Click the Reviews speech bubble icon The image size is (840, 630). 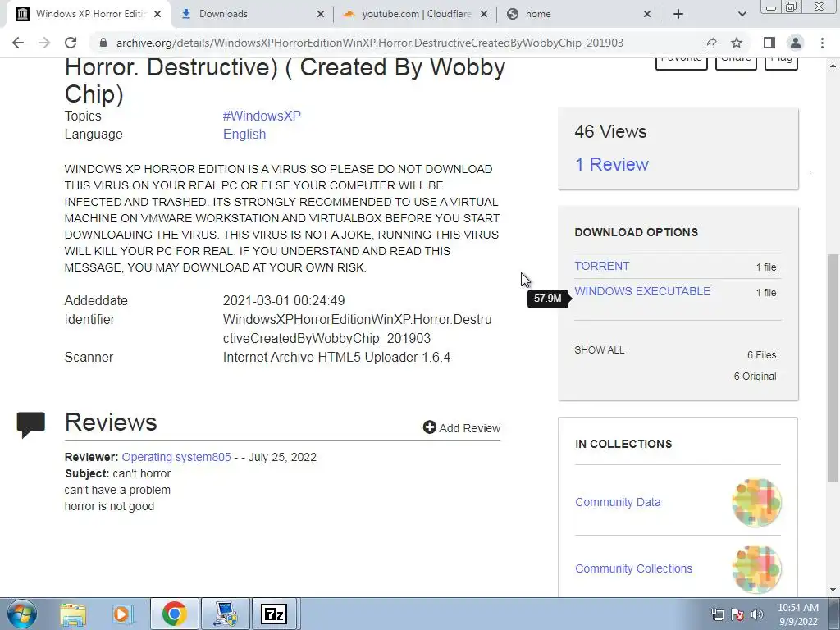[30, 424]
